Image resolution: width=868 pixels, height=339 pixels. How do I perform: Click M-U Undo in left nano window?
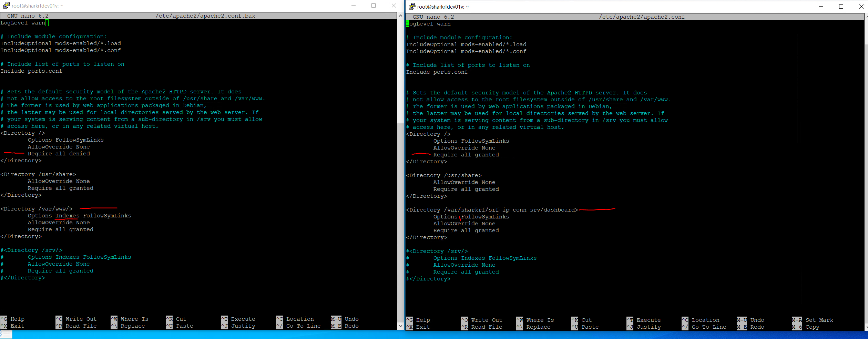coord(345,319)
